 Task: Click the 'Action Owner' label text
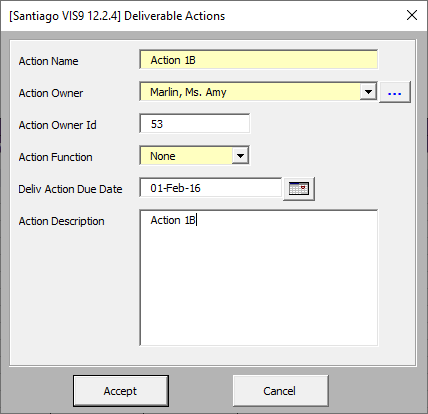(x=51, y=93)
